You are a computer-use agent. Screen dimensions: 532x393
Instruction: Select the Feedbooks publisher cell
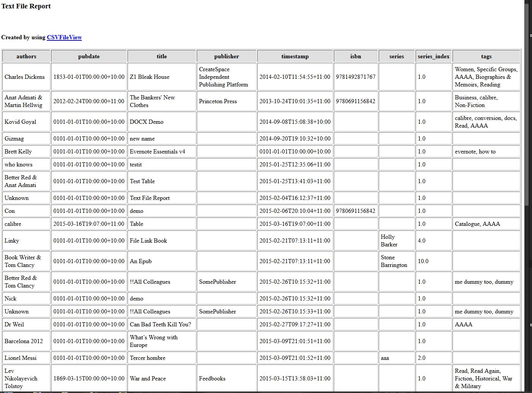tap(226, 379)
